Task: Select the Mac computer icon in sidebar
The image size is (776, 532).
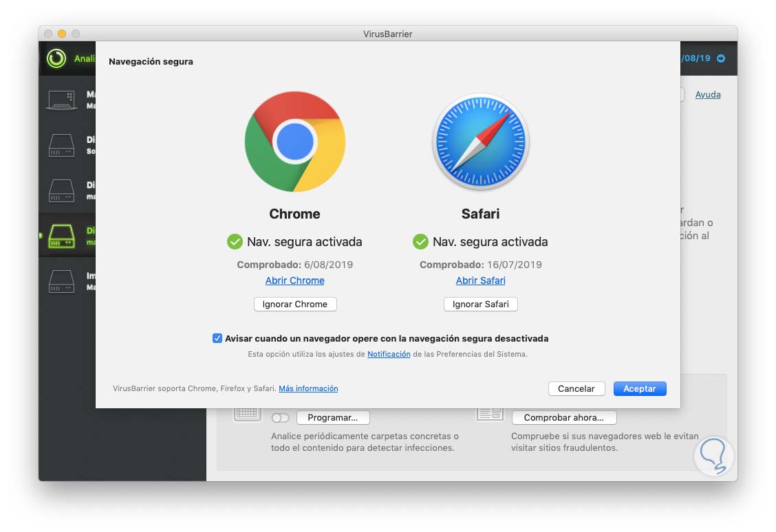Action: click(x=61, y=100)
